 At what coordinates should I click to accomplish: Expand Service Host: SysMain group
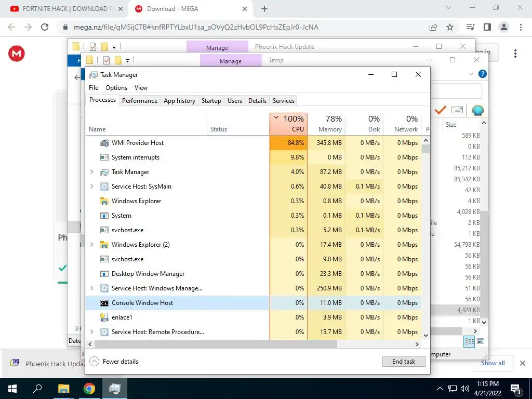(91, 187)
